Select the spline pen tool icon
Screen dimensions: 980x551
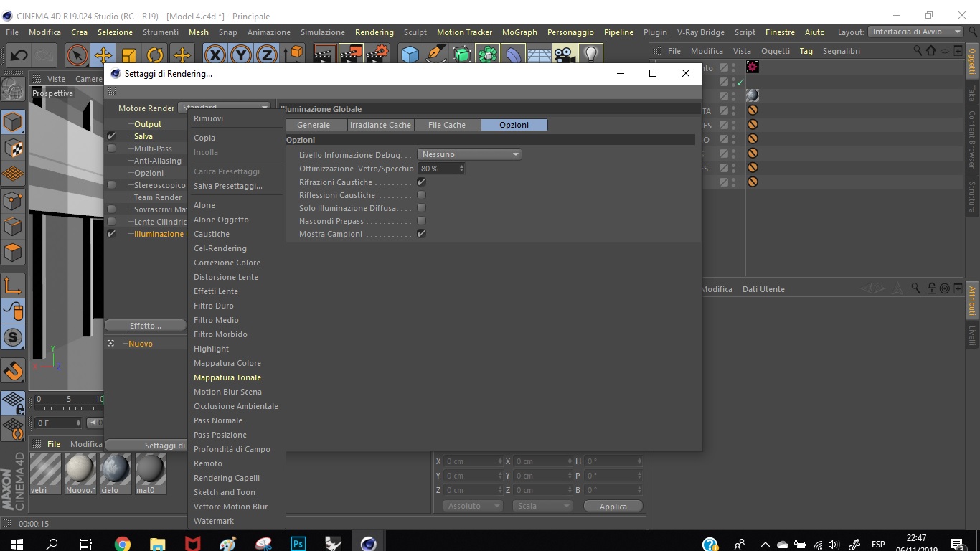pos(435,55)
